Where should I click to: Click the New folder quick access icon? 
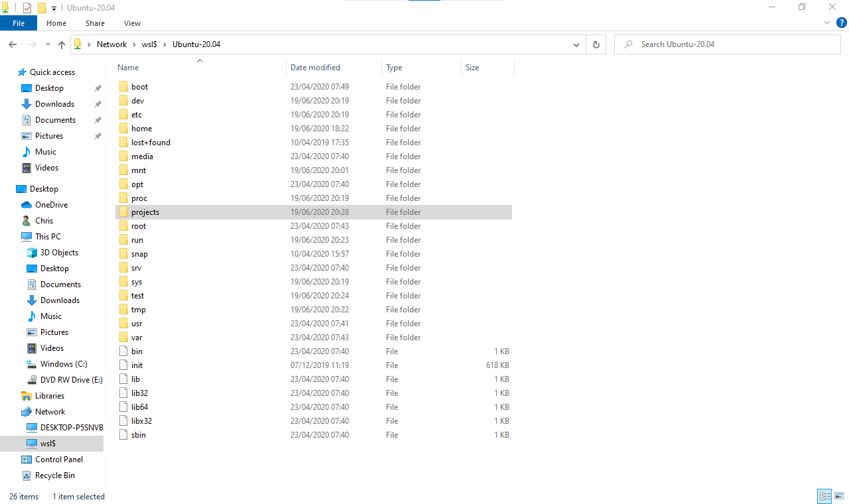click(x=42, y=8)
